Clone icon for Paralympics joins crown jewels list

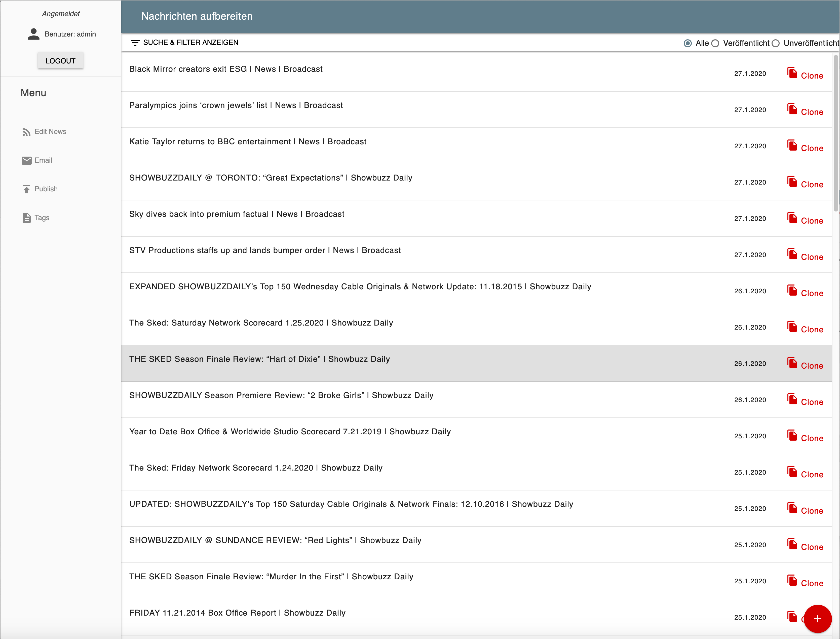(x=792, y=109)
